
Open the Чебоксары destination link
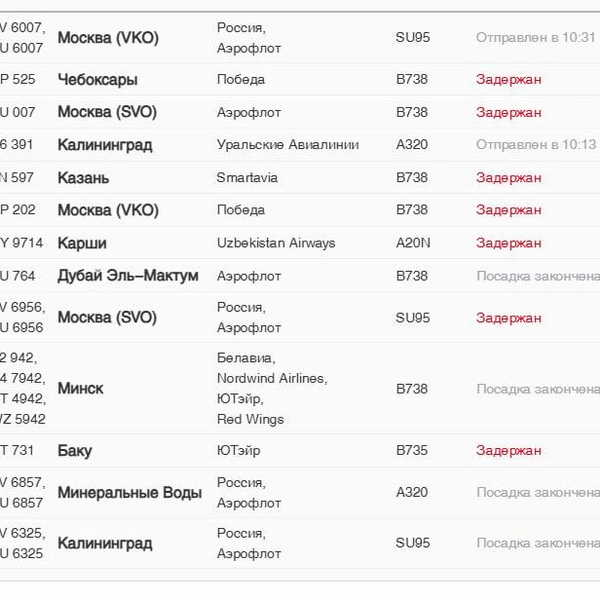coord(98,79)
